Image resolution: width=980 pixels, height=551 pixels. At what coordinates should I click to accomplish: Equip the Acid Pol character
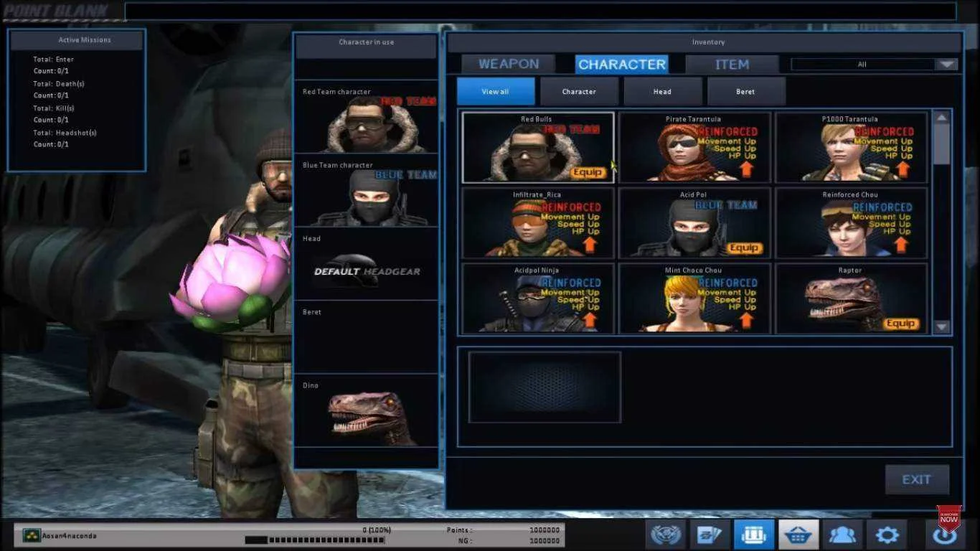coord(744,248)
